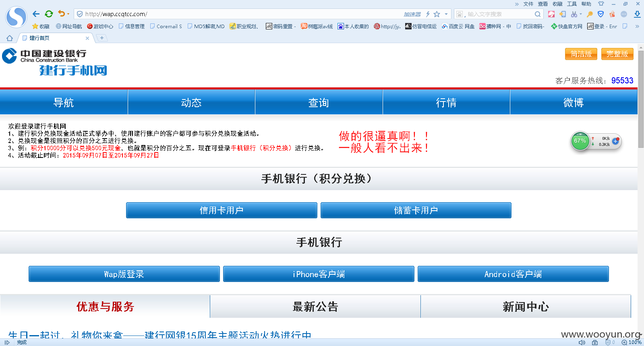Click the Android客户端 button
This screenshot has width=644, height=346.
click(513, 274)
